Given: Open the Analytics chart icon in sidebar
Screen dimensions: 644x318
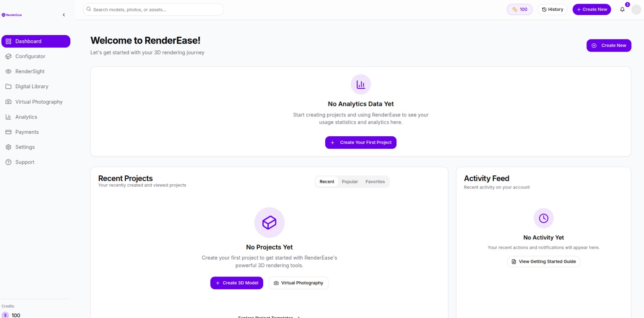Looking at the screenshot, I should pos(8,117).
